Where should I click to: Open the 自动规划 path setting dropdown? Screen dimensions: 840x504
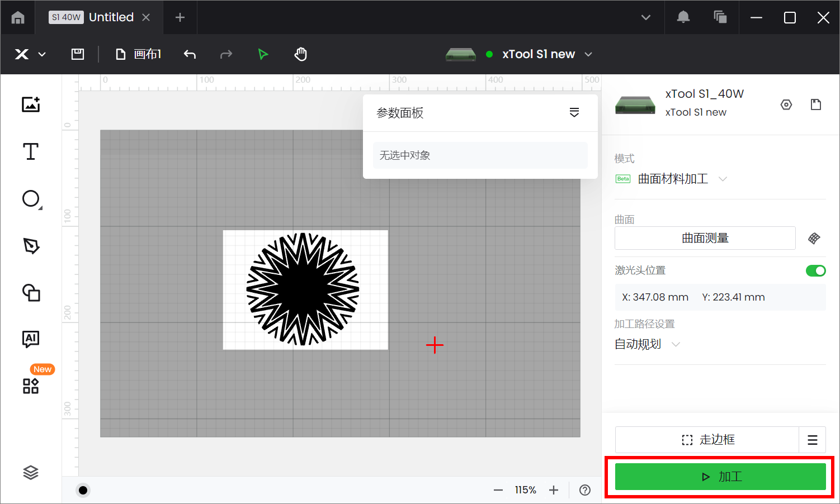click(x=676, y=344)
